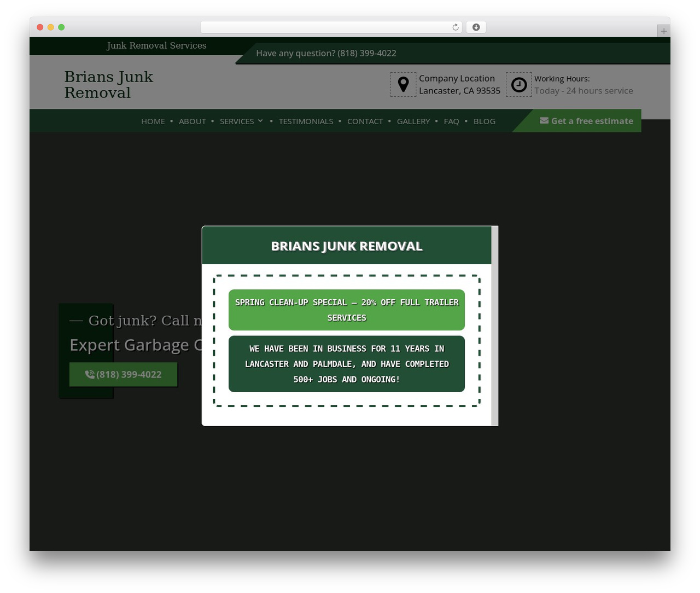Open the Home menu item
The height and width of the screenshot is (593, 700).
click(153, 121)
